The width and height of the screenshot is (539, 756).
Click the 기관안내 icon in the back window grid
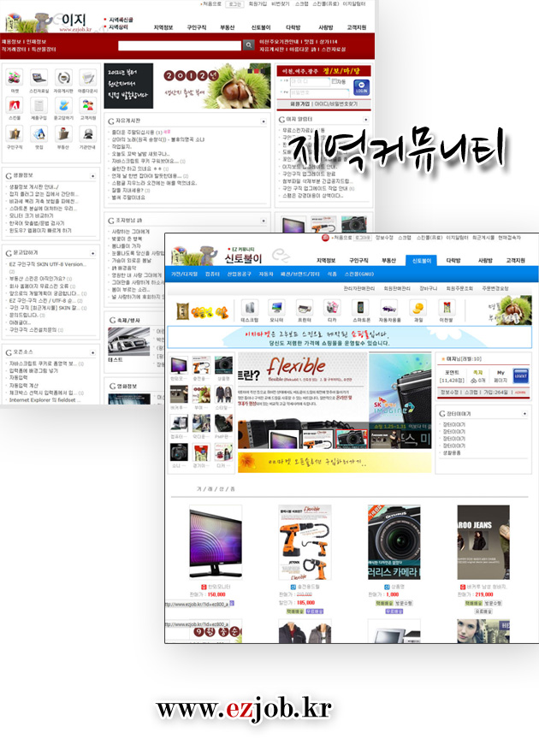point(87,133)
